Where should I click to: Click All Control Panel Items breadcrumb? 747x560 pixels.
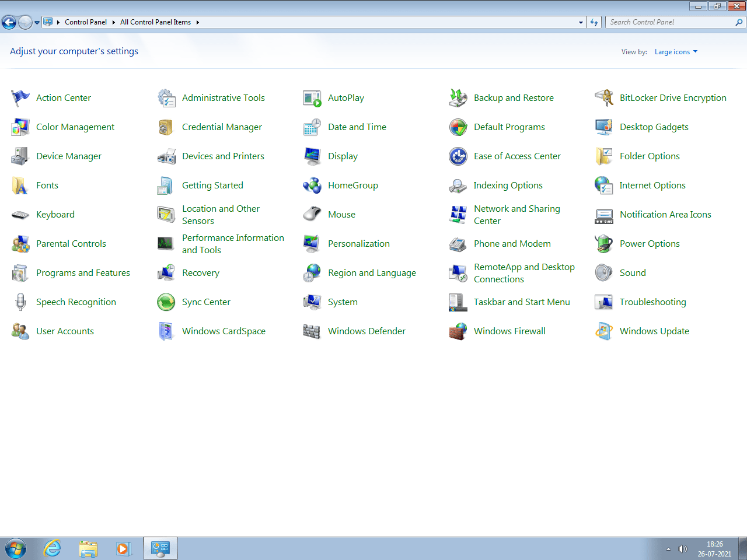tap(155, 22)
